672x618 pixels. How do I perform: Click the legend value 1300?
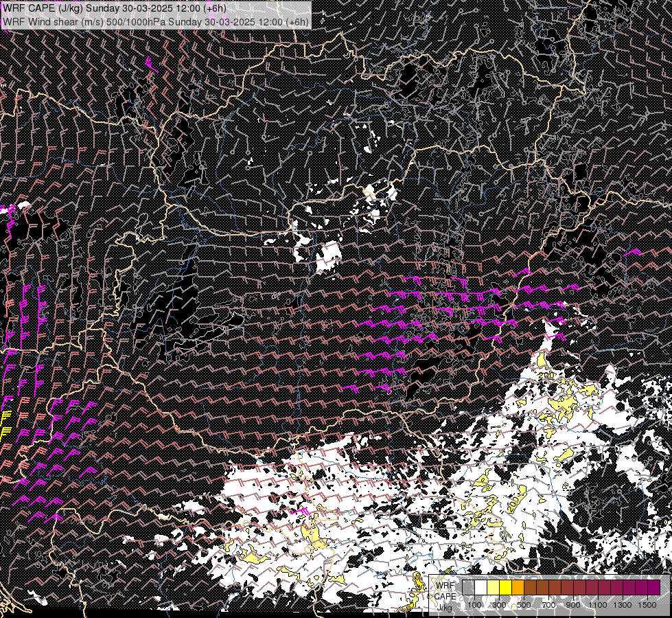tap(623, 605)
